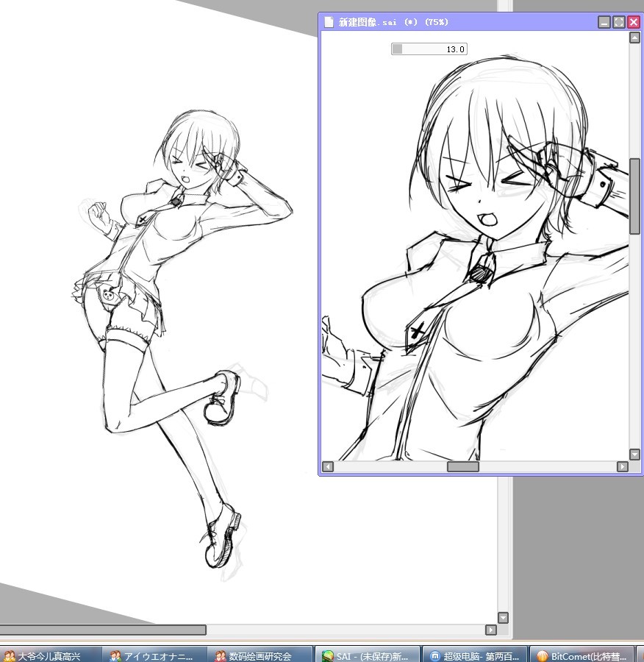Click the down arrow in reference window scrollbar
The width and height of the screenshot is (644, 662).
[x=634, y=455]
